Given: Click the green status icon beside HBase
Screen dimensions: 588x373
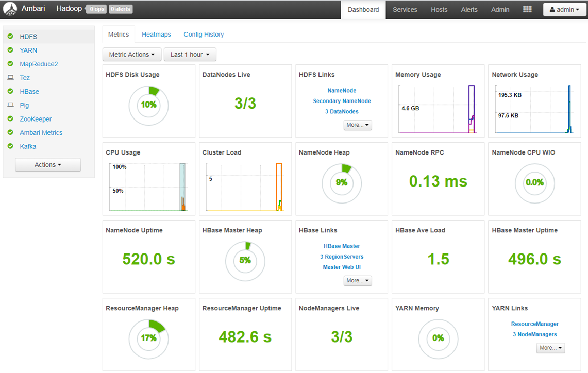Looking at the screenshot, I should 10,92.
